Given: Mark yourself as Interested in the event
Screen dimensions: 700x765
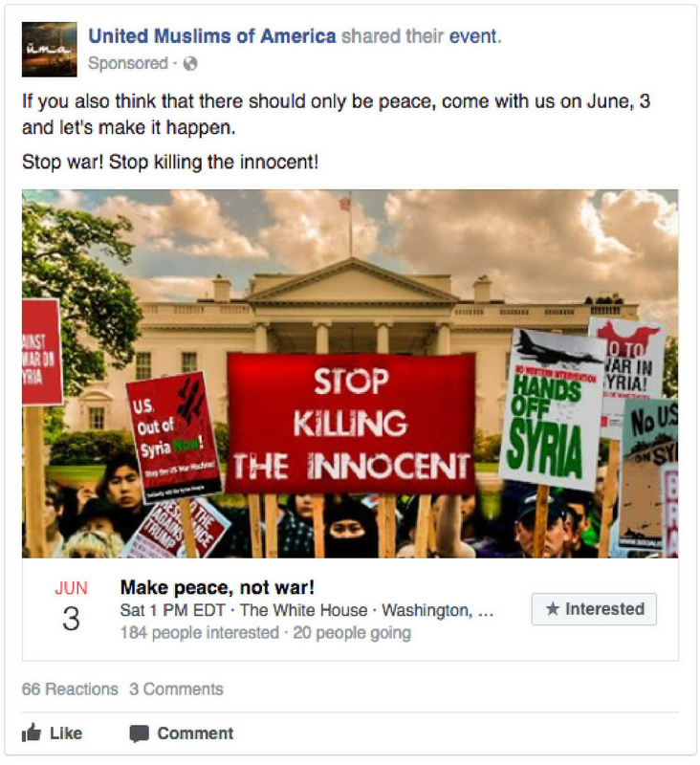Looking at the screenshot, I should point(594,608).
